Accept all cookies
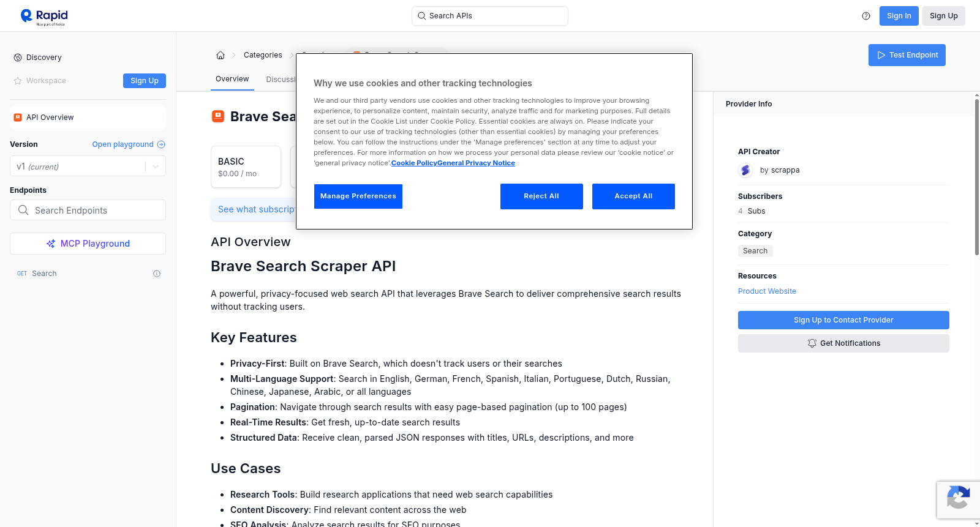The width and height of the screenshot is (980, 527). pyautogui.click(x=633, y=196)
